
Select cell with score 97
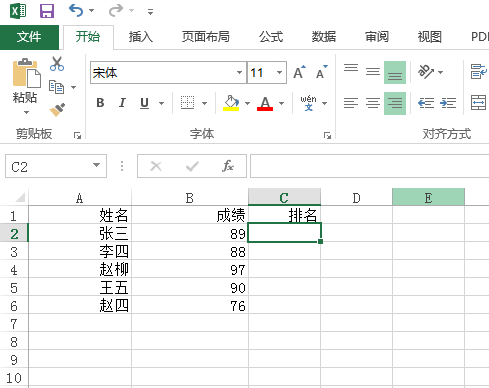click(190, 269)
